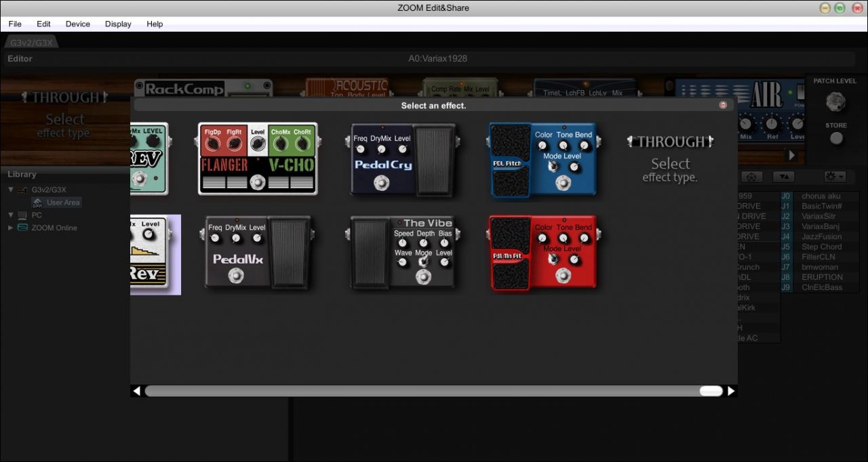Click the patch name A0:Variax1928
Viewport: 868px width, 462px height.
pos(437,59)
